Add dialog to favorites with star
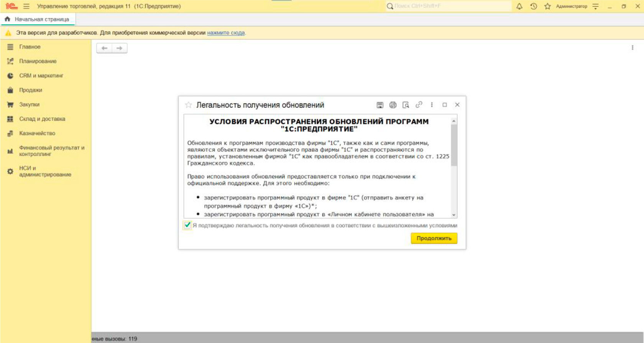Screen dimensions: 644x343 tap(188, 105)
